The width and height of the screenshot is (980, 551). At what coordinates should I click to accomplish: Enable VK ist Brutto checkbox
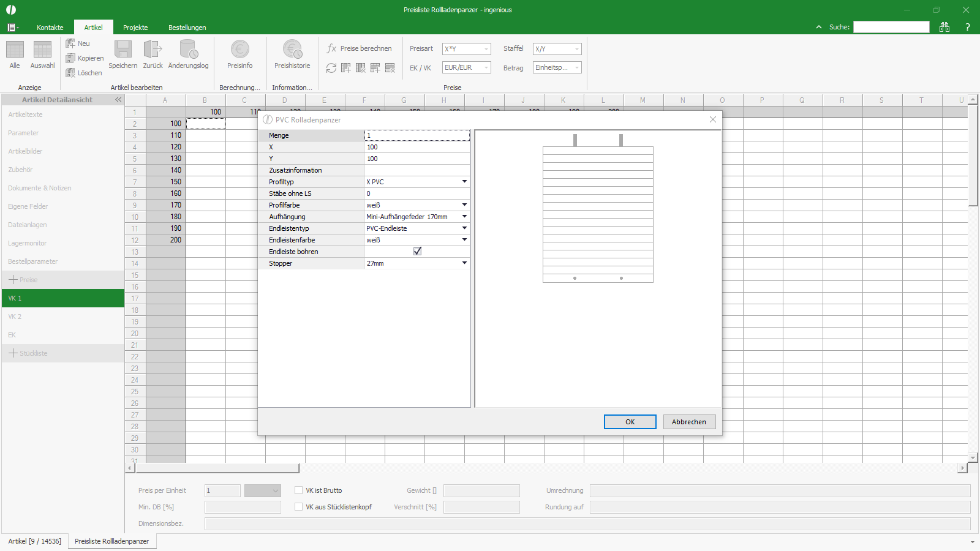(299, 490)
